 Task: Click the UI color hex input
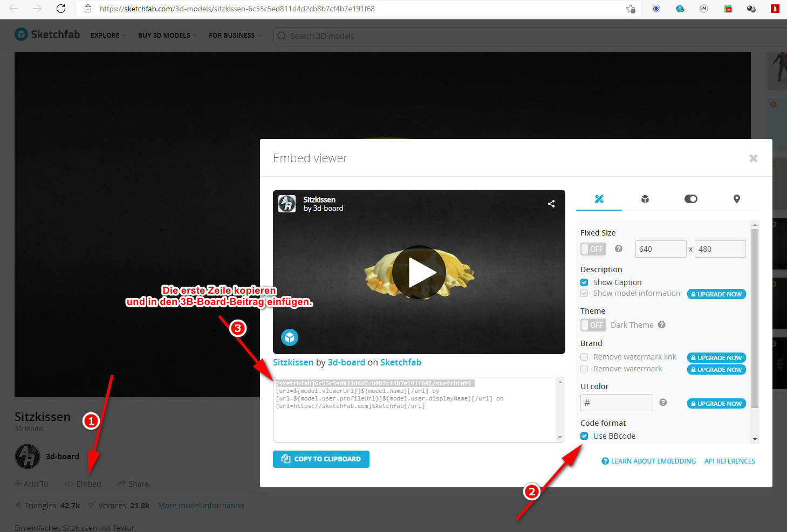[x=617, y=403]
